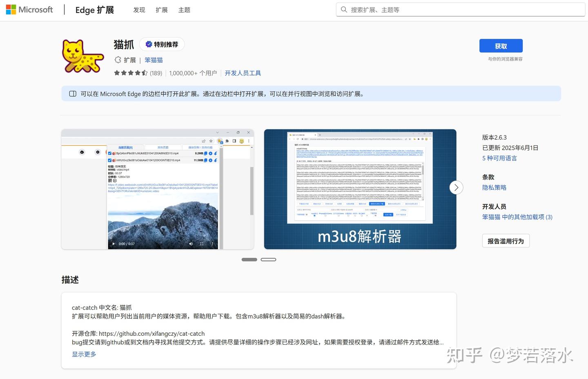Click the 猫抓 extension title
The height and width of the screenshot is (379, 588).
click(124, 44)
